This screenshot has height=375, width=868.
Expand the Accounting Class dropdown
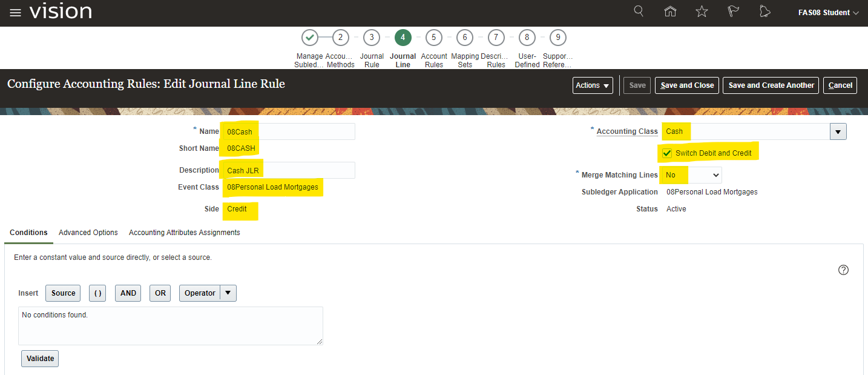click(x=838, y=131)
